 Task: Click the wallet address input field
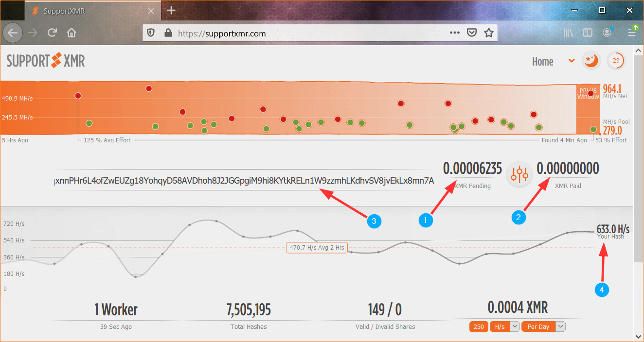pos(244,181)
